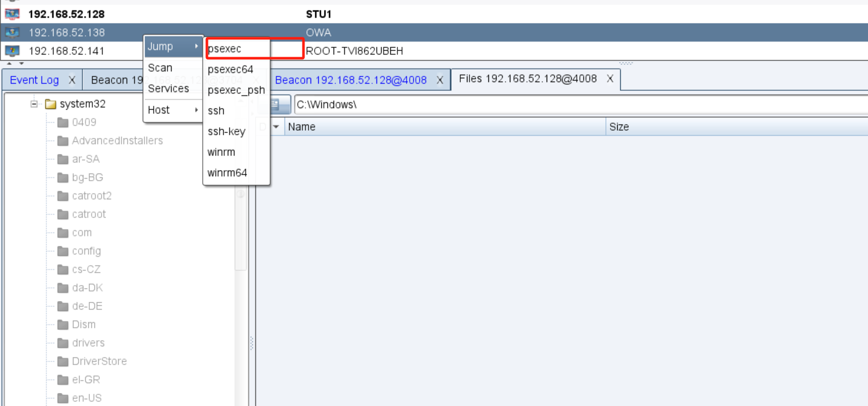The height and width of the screenshot is (406, 868).
Task: Click the host icon for 192.168.52.141
Action: 12,51
